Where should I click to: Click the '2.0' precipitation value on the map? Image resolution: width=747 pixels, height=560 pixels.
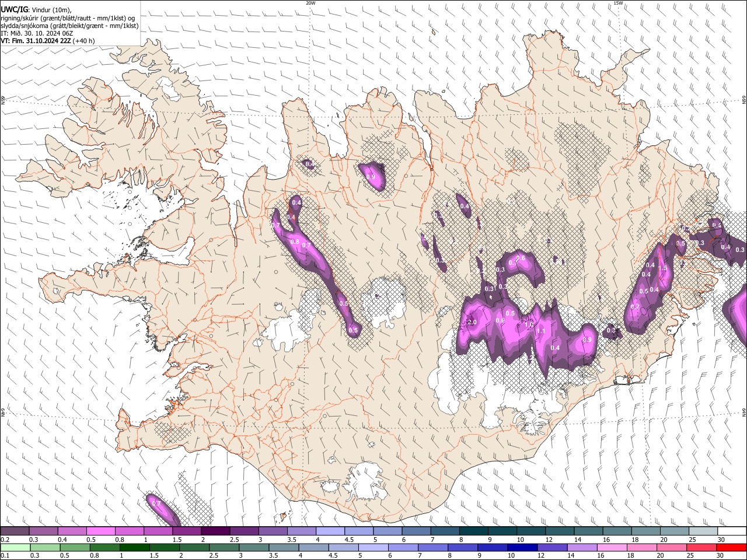pos(472,322)
